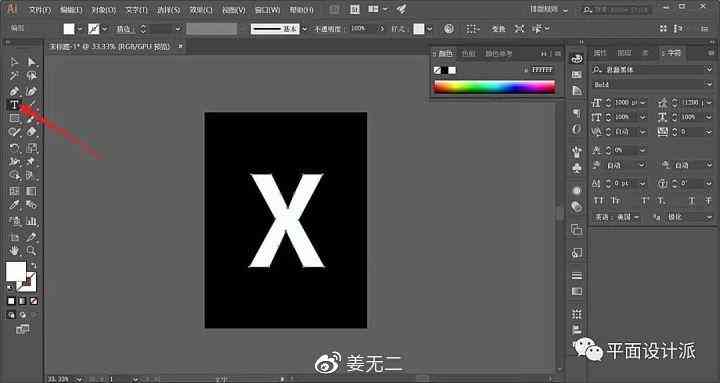720x383 pixels.
Task: Click the 变换 transform button
Action: click(498, 29)
